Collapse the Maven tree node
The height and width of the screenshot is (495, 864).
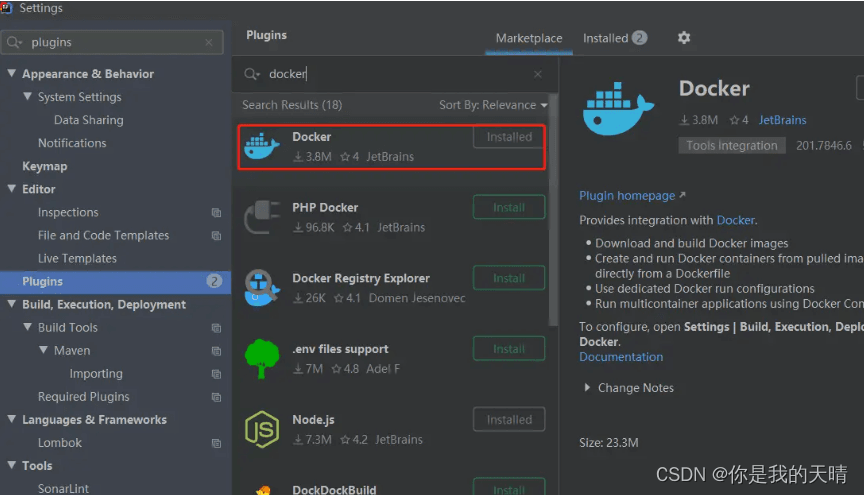pos(44,350)
